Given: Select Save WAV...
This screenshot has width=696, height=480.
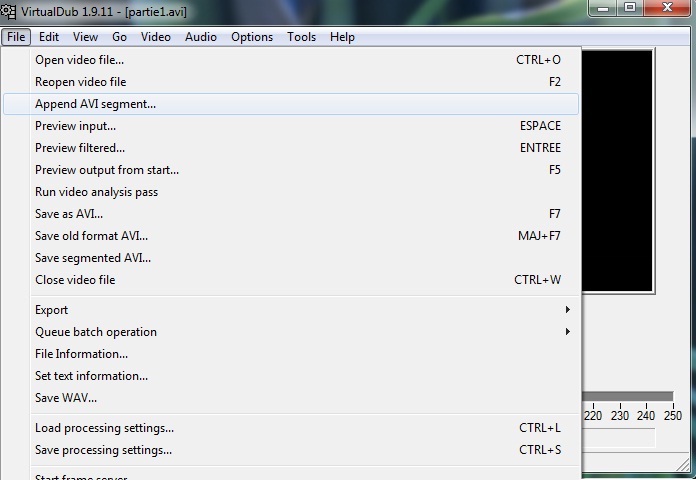Looking at the screenshot, I should [291, 398].
